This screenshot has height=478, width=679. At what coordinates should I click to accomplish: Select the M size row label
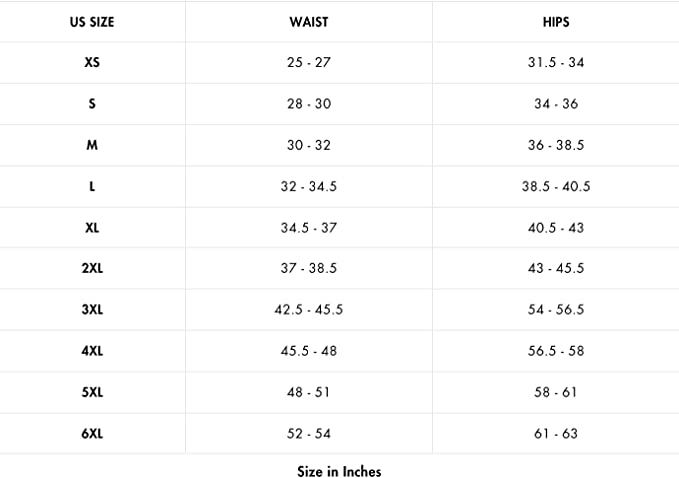[92, 145]
